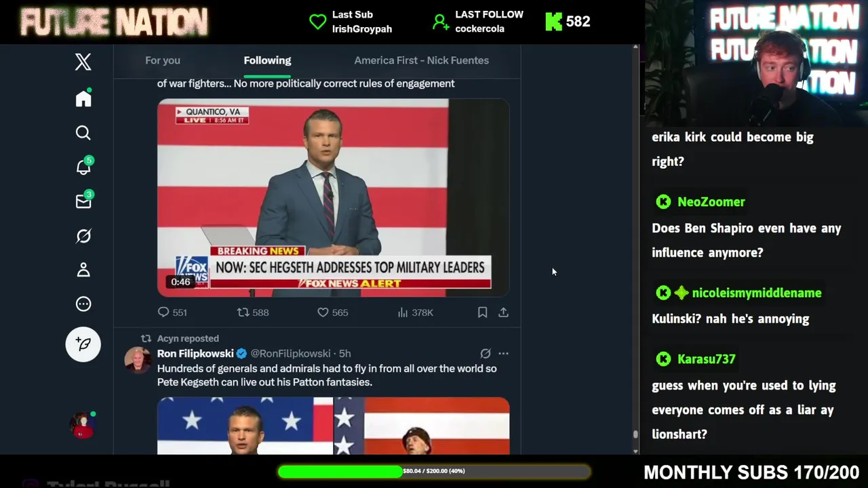The image size is (868, 488).
Task: Open the Explore search icon
Action: [83, 133]
